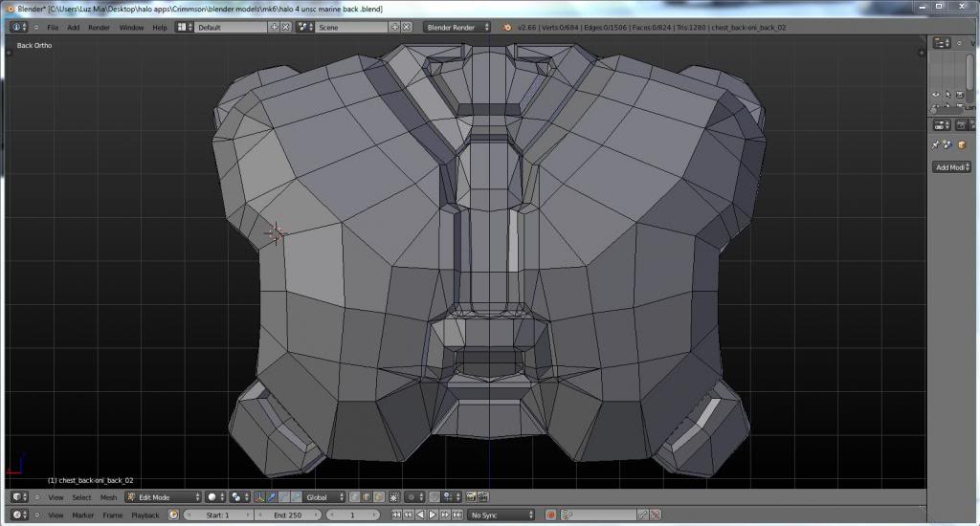
Task: Open the Edit Mode dropdown
Action: 163,497
